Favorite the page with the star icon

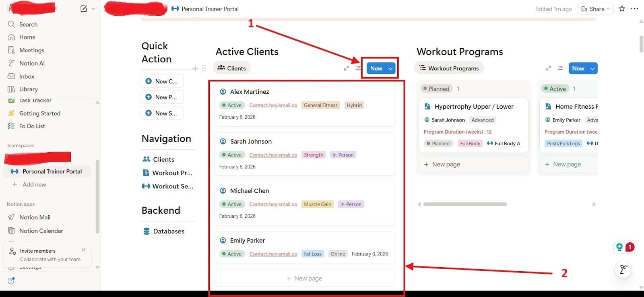[x=622, y=8]
